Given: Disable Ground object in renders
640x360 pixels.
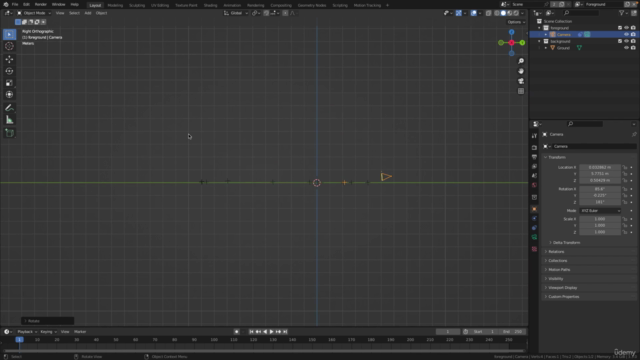Looking at the screenshot, I should (x=633, y=48).
